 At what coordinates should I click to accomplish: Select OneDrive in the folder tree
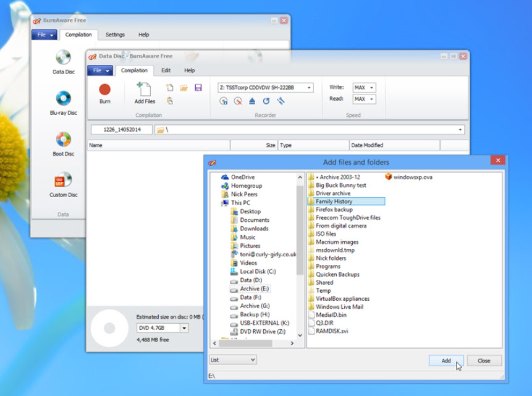[238, 177]
